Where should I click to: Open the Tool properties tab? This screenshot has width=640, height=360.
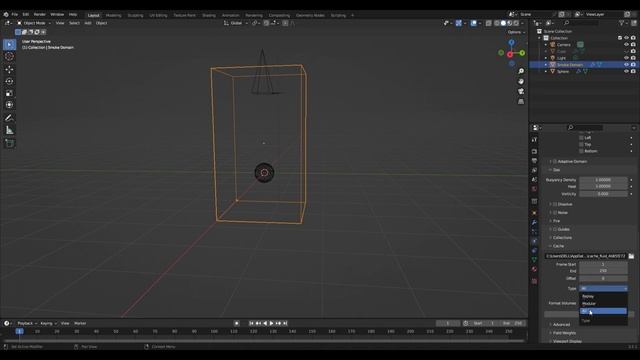click(x=534, y=140)
